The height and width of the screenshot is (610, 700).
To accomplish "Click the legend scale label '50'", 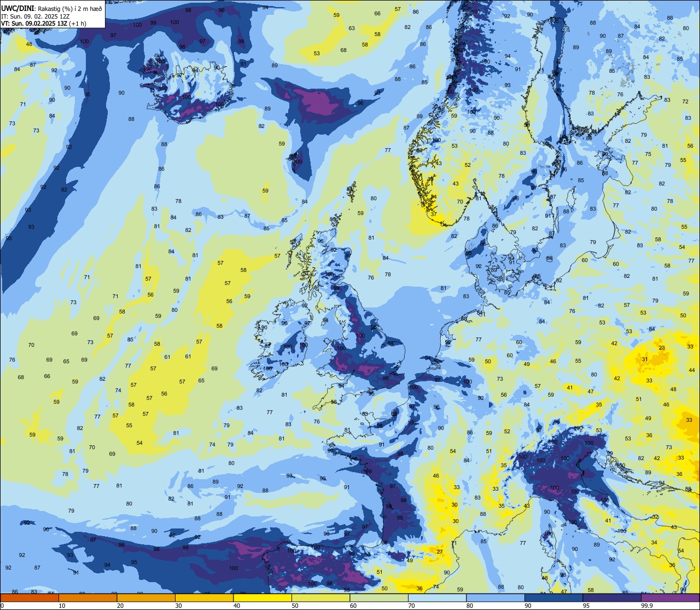I will 295,606.
